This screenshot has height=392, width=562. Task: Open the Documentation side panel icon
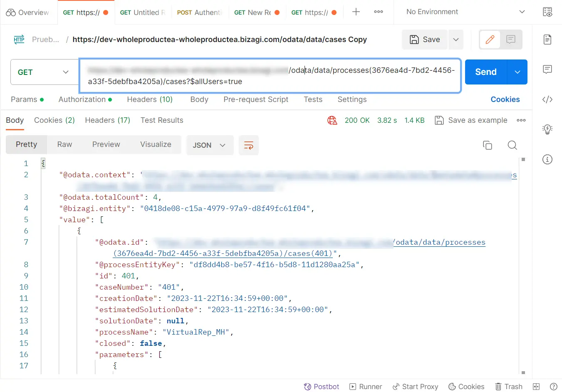tap(547, 40)
